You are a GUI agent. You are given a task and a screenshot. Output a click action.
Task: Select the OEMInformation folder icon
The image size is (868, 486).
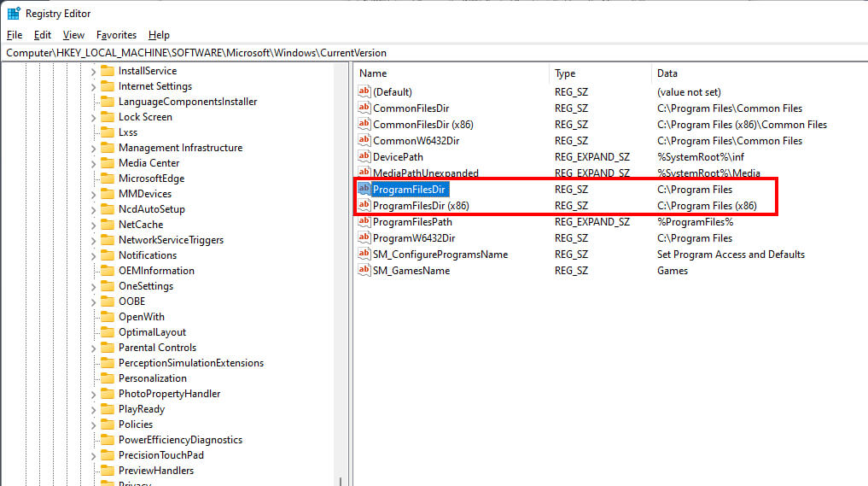point(108,271)
